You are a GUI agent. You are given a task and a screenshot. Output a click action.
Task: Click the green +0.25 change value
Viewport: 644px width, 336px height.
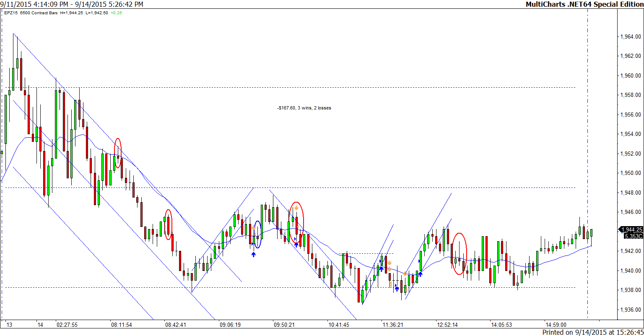pos(117,13)
